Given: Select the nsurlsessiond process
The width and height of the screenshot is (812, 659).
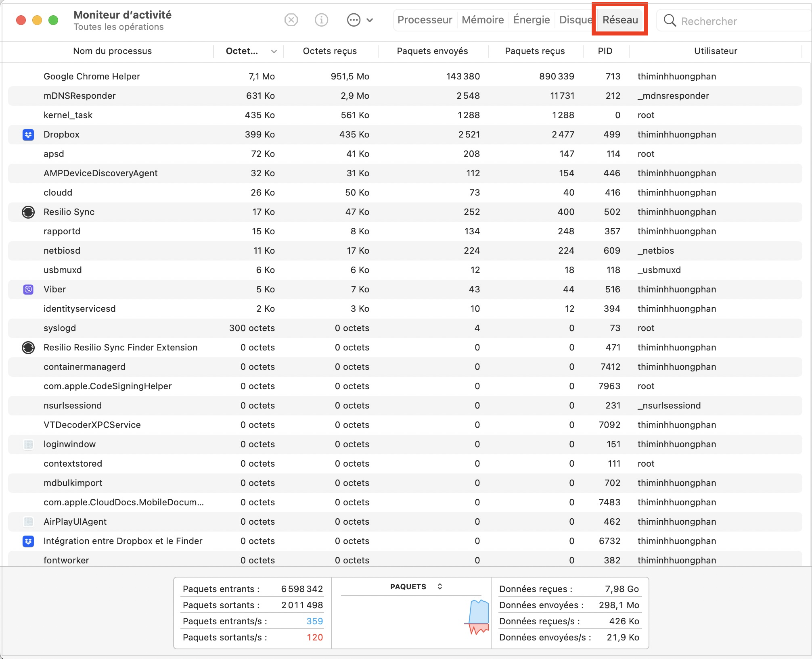Looking at the screenshot, I should click(x=405, y=406).
